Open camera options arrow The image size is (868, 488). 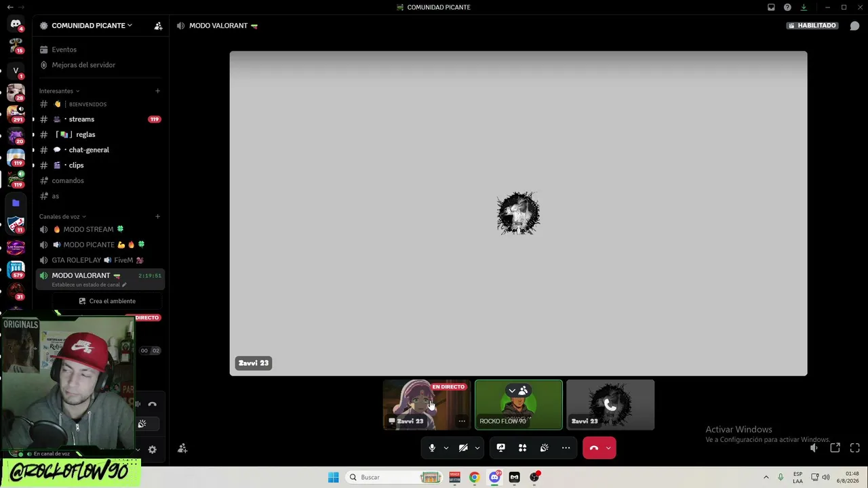(477, 448)
